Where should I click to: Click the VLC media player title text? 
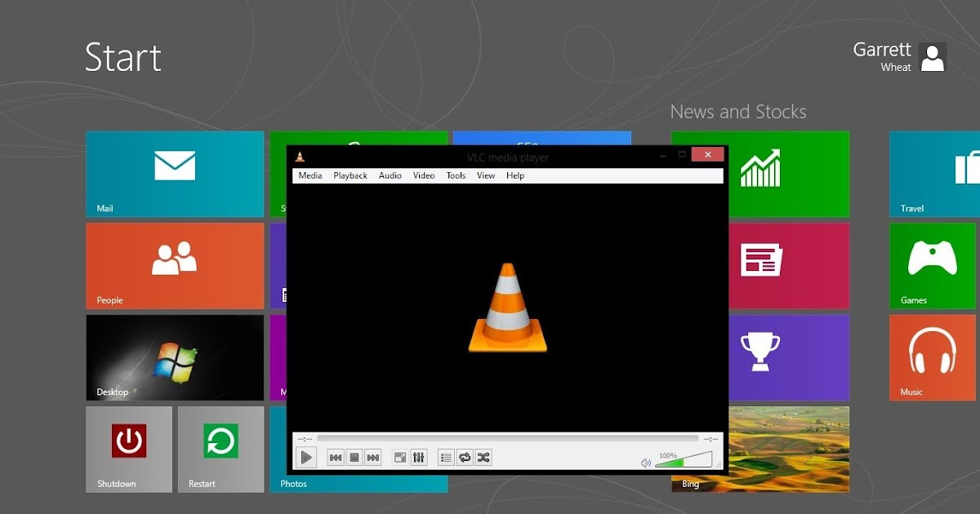(x=507, y=157)
